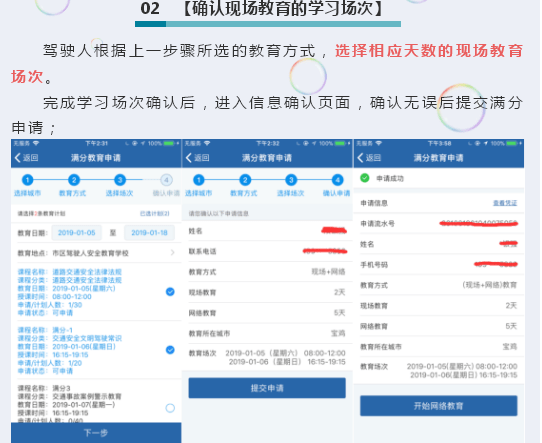Open end date field 2019-01-18

click(149, 233)
